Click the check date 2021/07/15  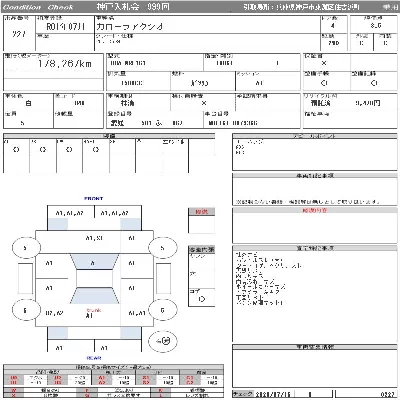click(x=274, y=394)
